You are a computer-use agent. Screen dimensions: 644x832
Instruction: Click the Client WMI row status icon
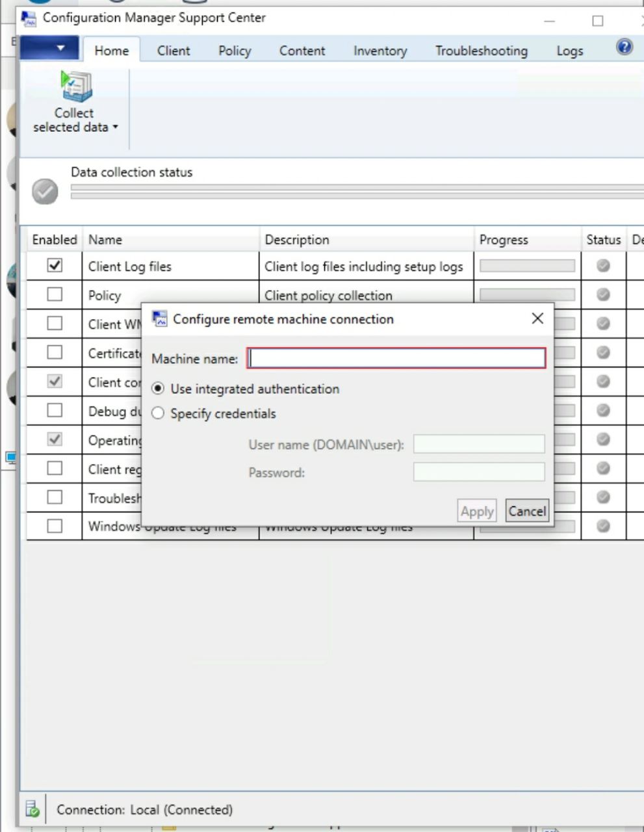(603, 323)
